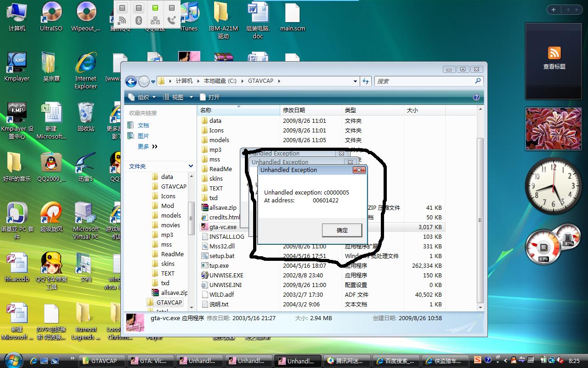Click the Sogou input S tray icon
The height and width of the screenshot is (368, 588).
pos(478,360)
